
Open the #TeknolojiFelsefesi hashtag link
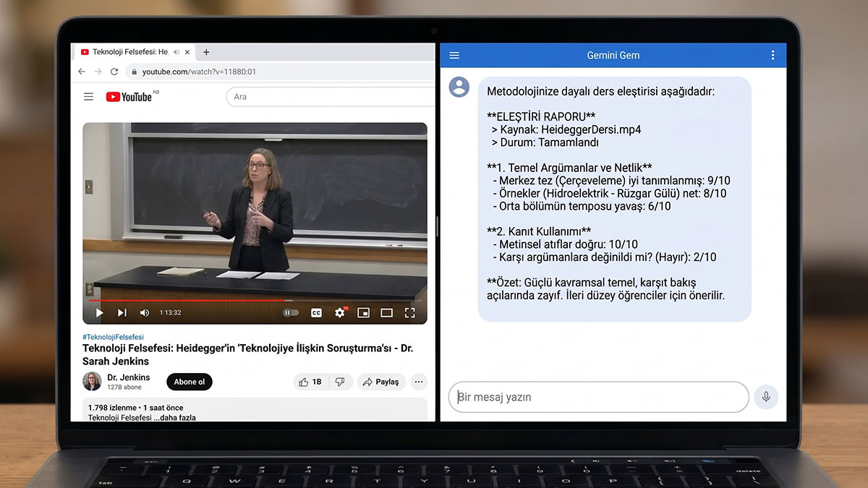113,337
